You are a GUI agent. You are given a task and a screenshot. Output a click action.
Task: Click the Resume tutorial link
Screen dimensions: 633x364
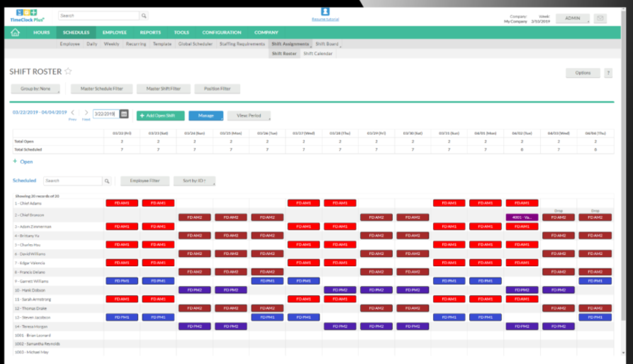325,19
